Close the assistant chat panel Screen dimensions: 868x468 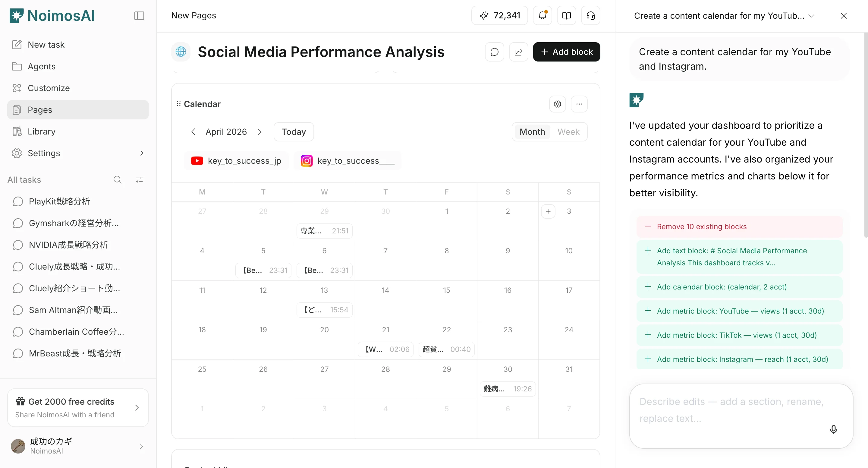point(844,16)
